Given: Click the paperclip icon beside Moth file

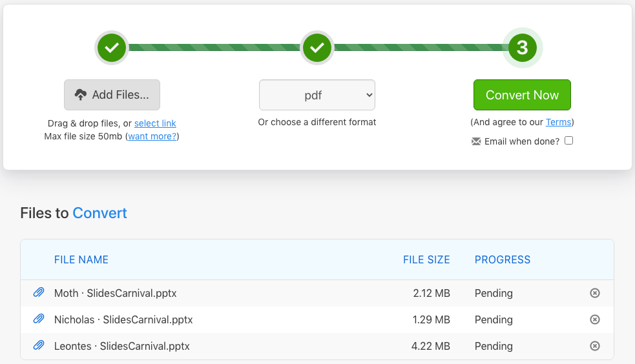Looking at the screenshot, I should click(39, 293).
